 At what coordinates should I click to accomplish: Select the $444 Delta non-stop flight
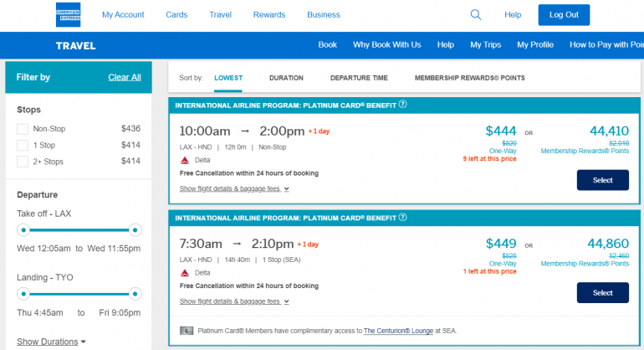point(602,180)
